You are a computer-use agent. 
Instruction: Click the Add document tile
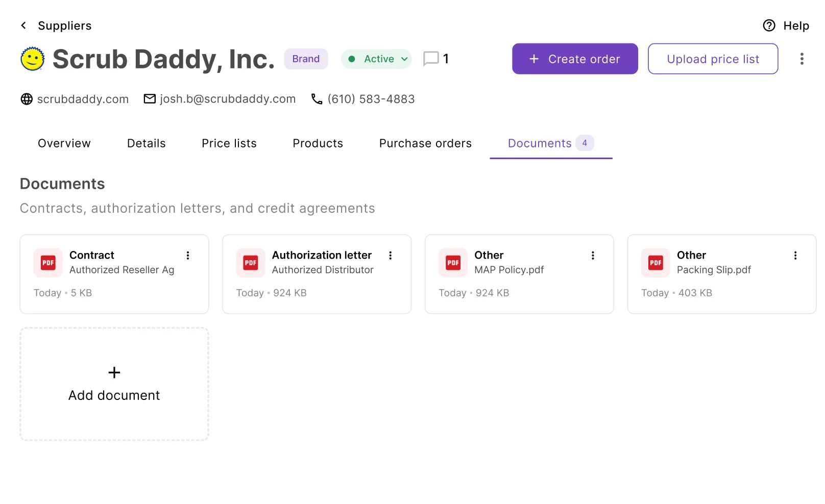pos(114,384)
